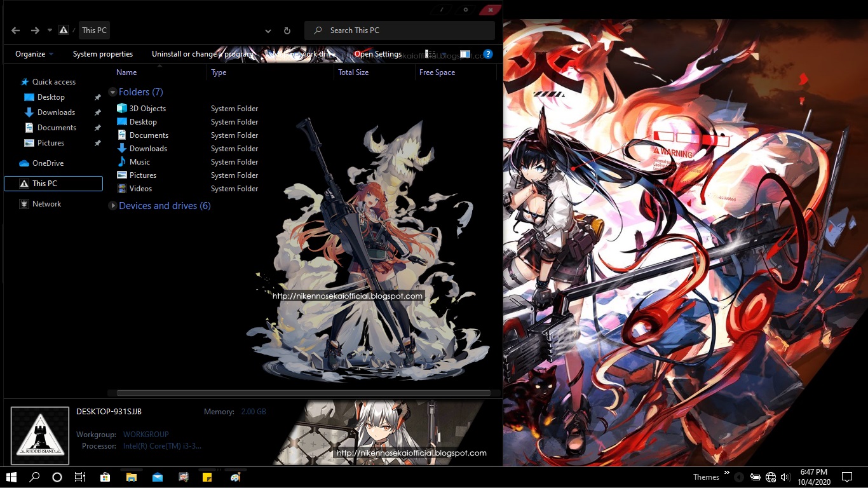Open taskbar Search magnifier
868x488 pixels.
coord(34,477)
